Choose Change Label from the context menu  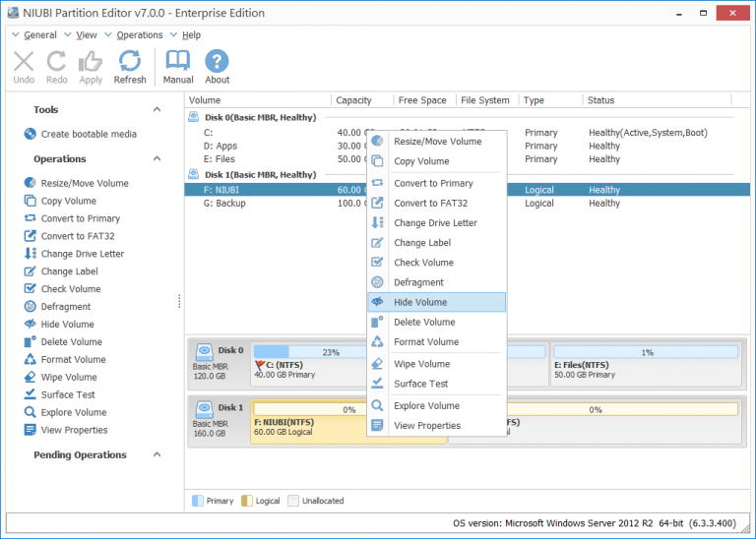[x=437, y=243]
